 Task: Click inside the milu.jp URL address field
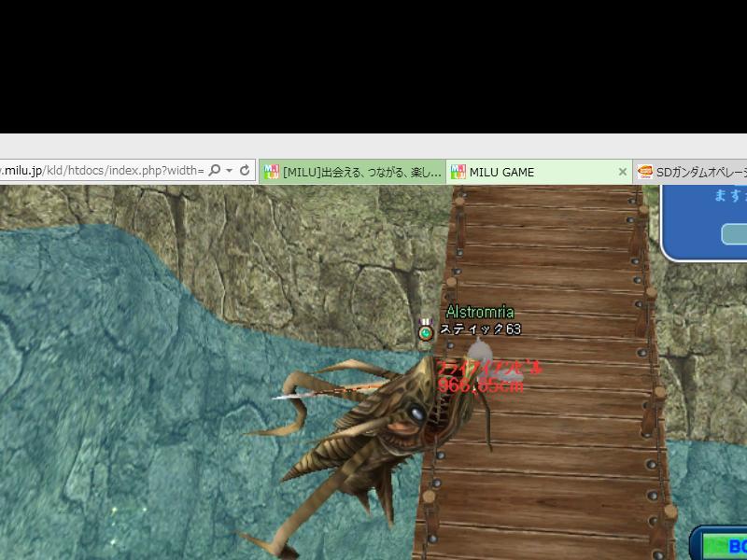(x=103, y=171)
